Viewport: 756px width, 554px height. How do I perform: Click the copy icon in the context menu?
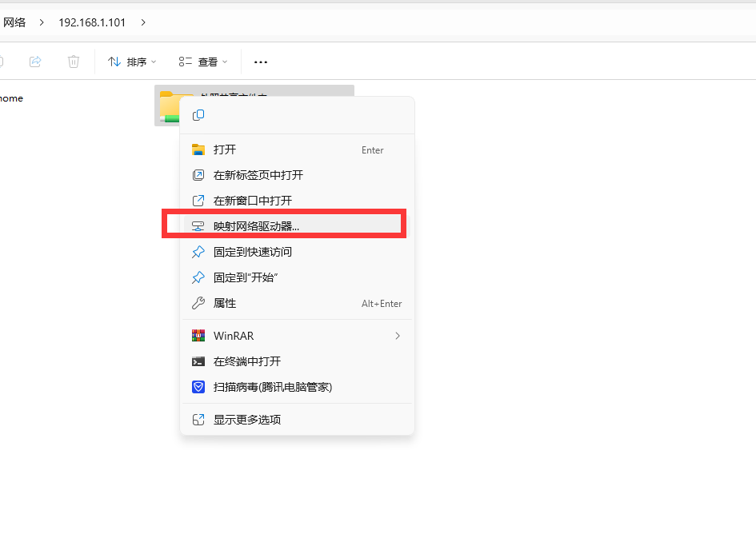pos(198,115)
